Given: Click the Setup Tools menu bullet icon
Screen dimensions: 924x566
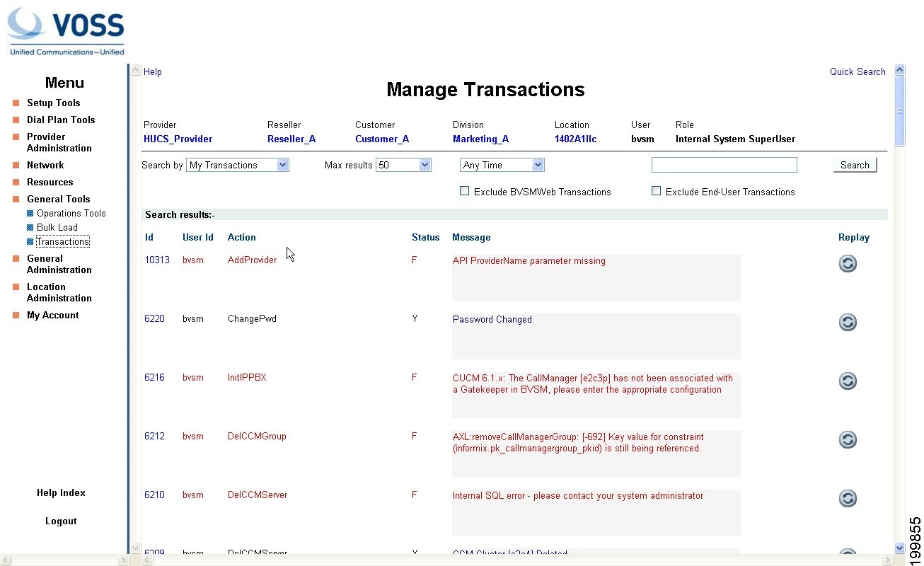Looking at the screenshot, I should point(16,103).
